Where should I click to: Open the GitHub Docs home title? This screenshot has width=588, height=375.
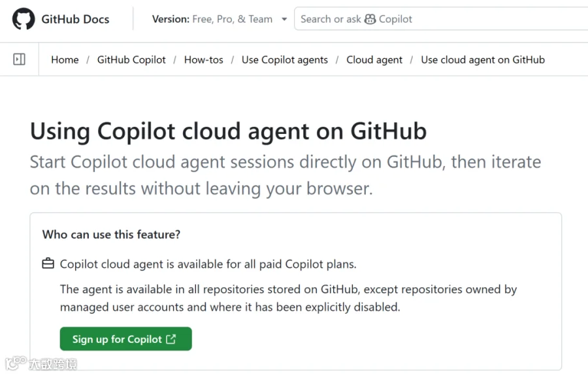point(75,19)
